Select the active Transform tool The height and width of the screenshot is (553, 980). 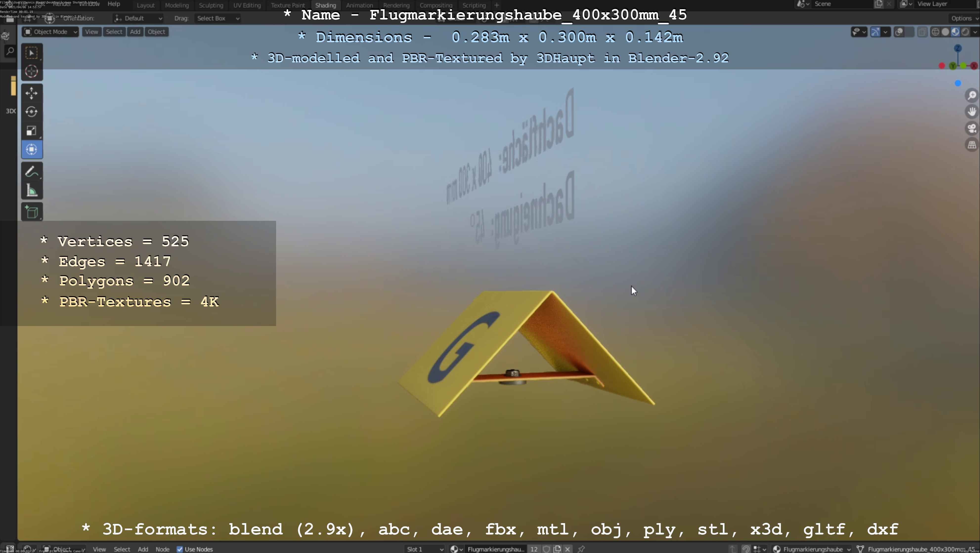click(x=32, y=149)
